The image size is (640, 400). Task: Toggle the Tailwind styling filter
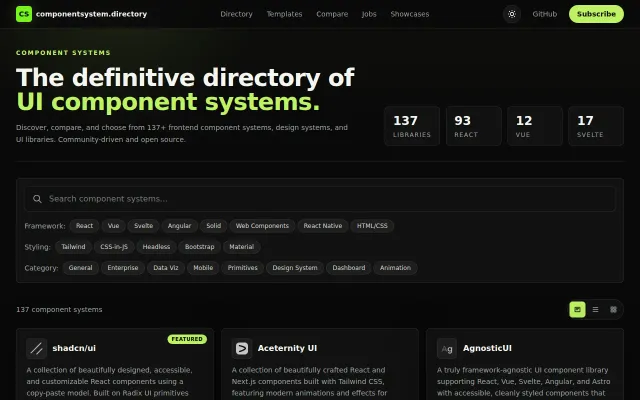coord(73,247)
